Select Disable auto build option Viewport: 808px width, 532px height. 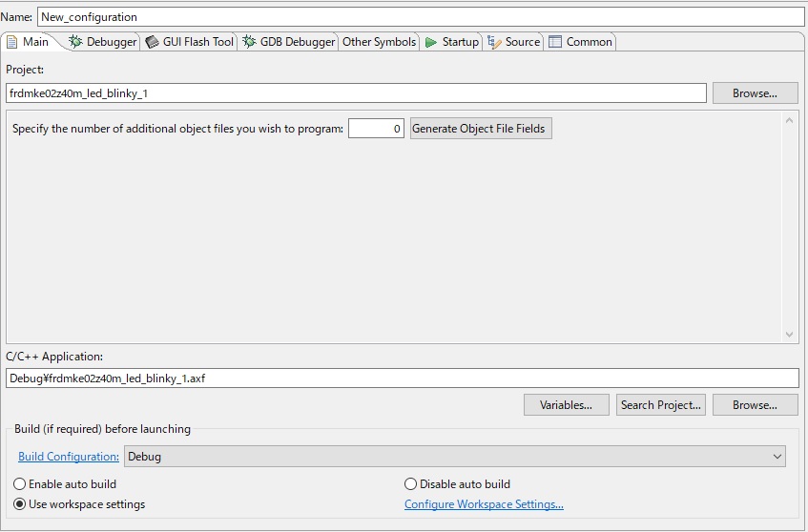tap(411, 484)
